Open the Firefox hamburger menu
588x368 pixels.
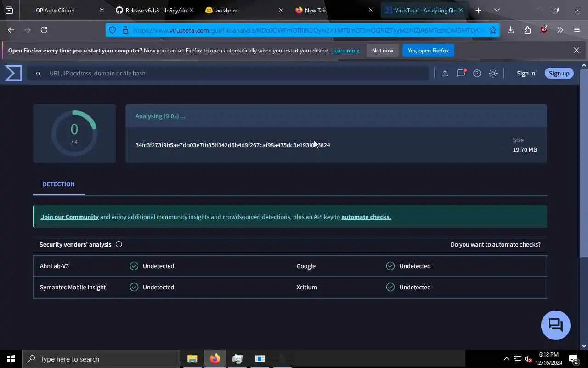pyautogui.click(x=577, y=30)
